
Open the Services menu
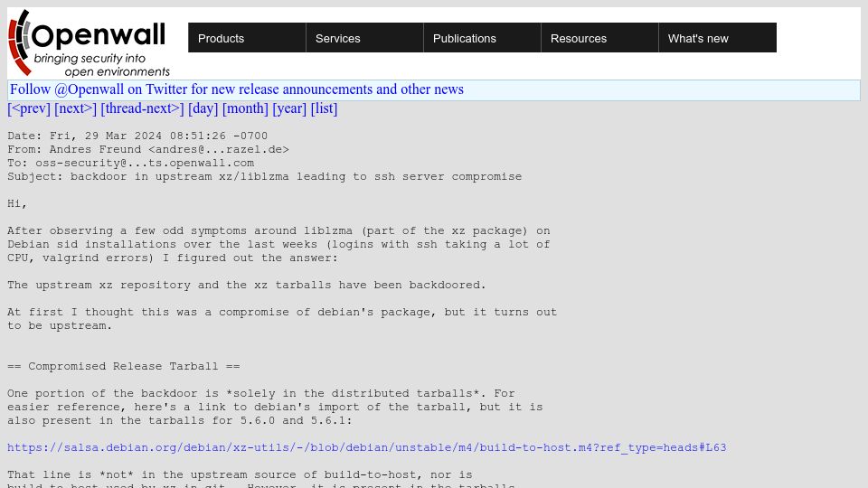point(364,38)
